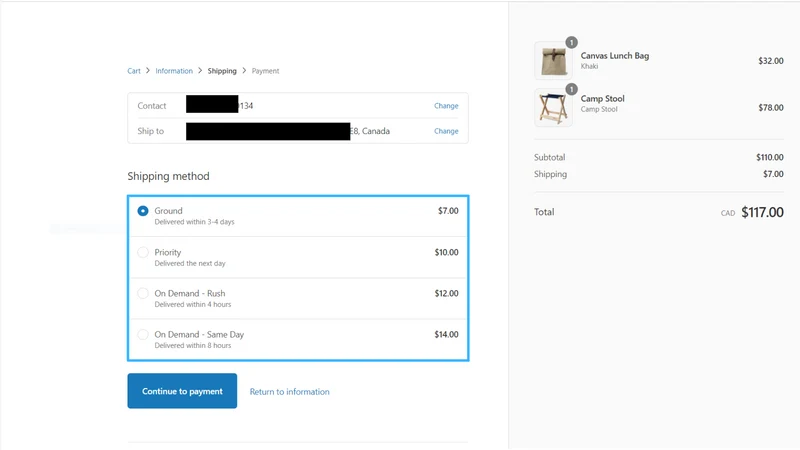Viewport: 800px width, 450px height.
Task: Click the $78.00 camp stool price
Action: (771, 108)
